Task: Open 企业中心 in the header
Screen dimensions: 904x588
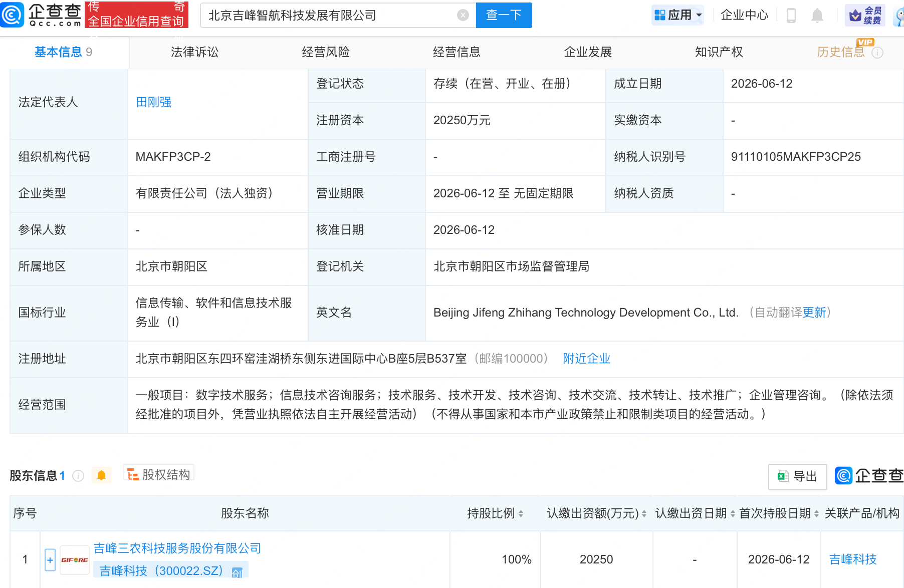Action: [744, 15]
